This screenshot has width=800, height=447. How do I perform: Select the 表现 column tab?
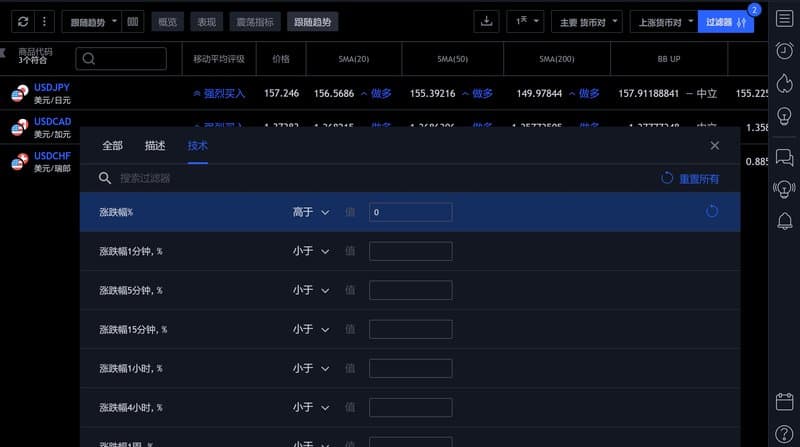coord(207,22)
